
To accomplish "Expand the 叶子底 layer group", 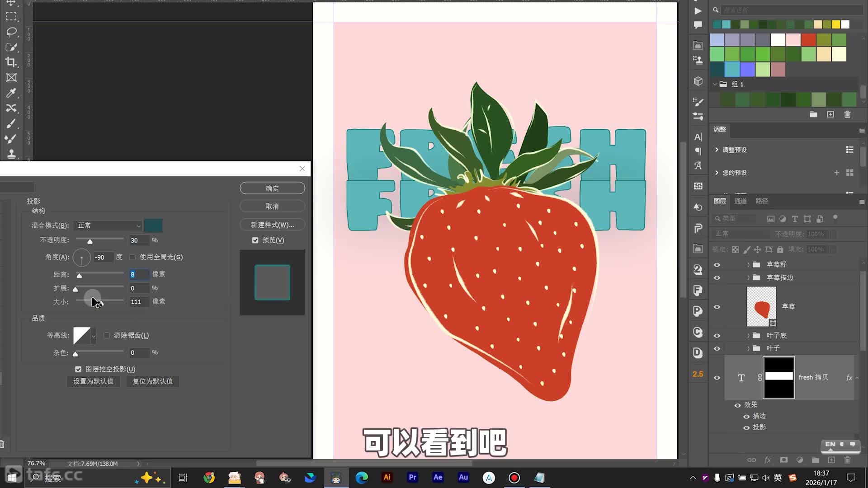I will point(748,336).
